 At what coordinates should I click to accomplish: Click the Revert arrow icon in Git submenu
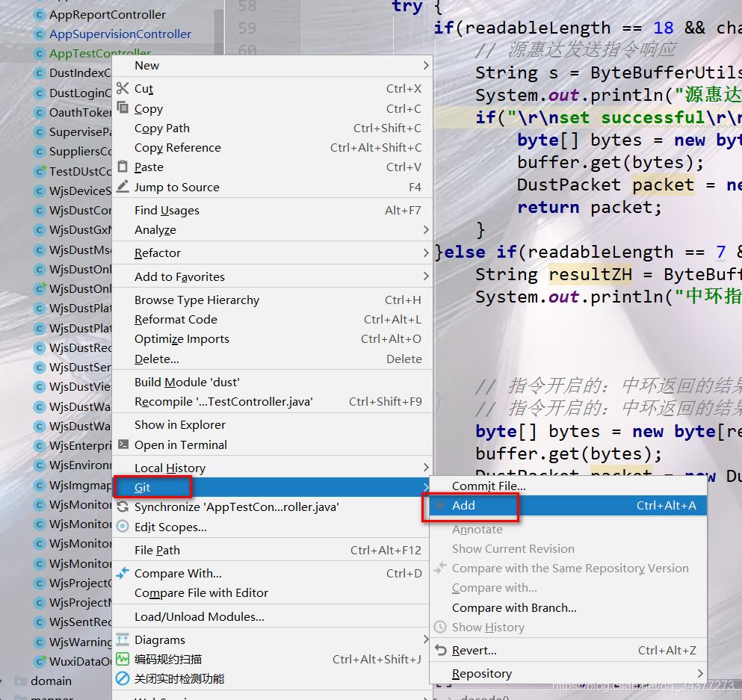click(440, 651)
